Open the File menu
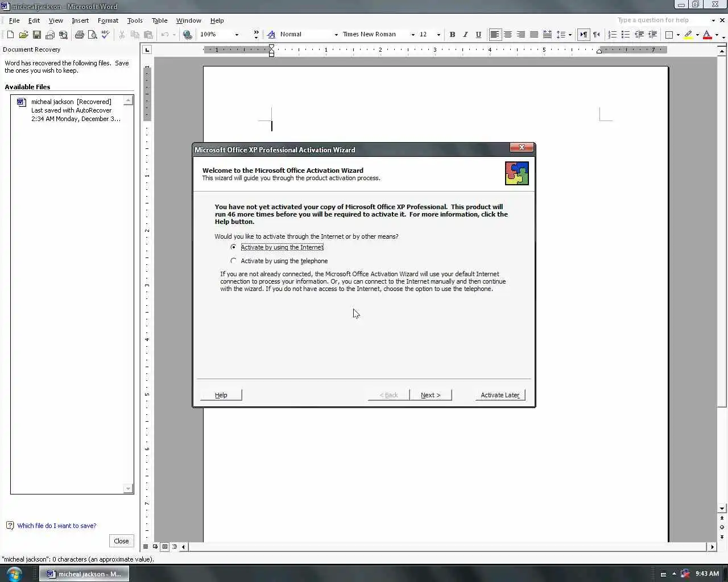 click(14, 20)
